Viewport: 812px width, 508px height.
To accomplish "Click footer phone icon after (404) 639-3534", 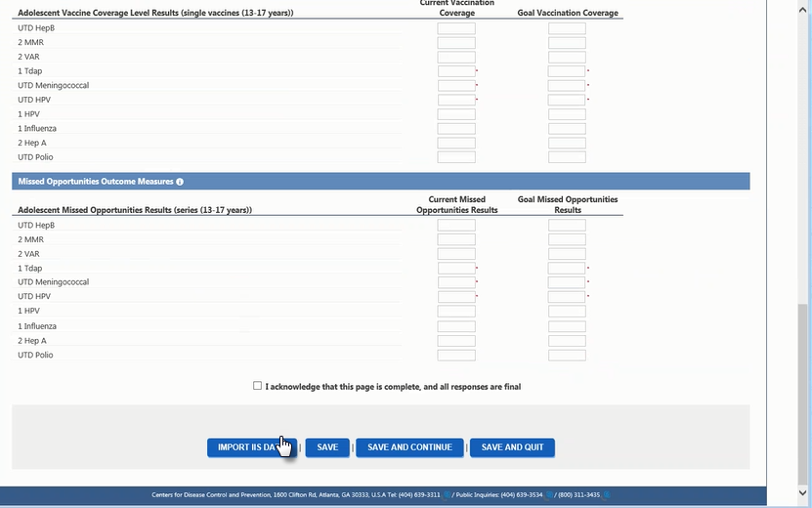I will click(549, 495).
